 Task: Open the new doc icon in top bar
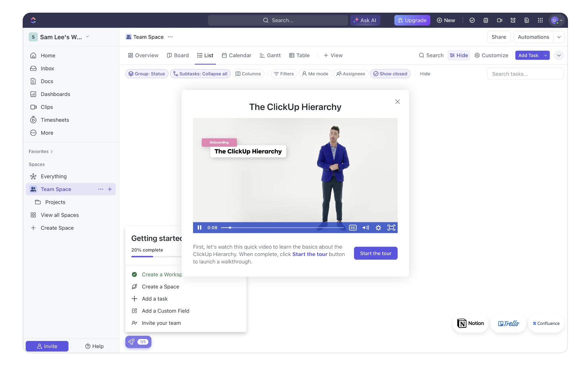pyautogui.click(x=527, y=20)
